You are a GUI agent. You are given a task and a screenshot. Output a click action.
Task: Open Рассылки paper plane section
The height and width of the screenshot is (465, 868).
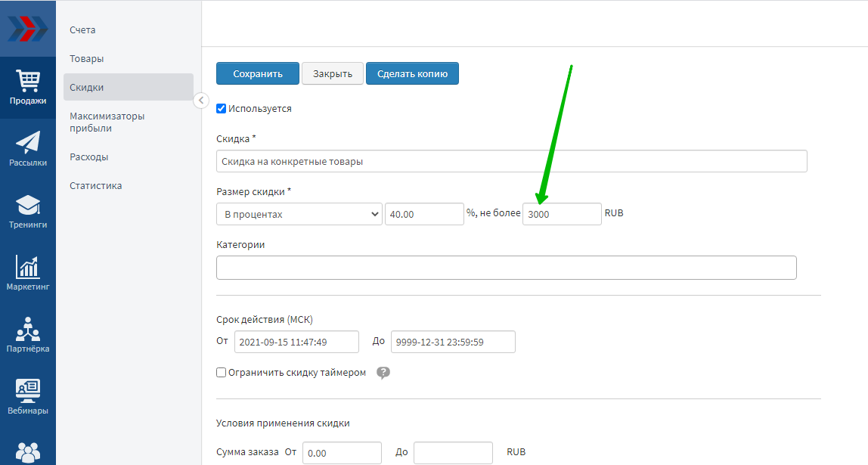click(x=28, y=149)
